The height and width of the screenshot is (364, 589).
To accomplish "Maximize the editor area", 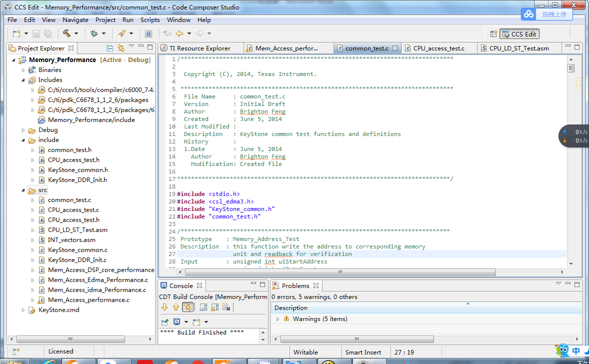I will pyautogui.click(x=577, y=46).
